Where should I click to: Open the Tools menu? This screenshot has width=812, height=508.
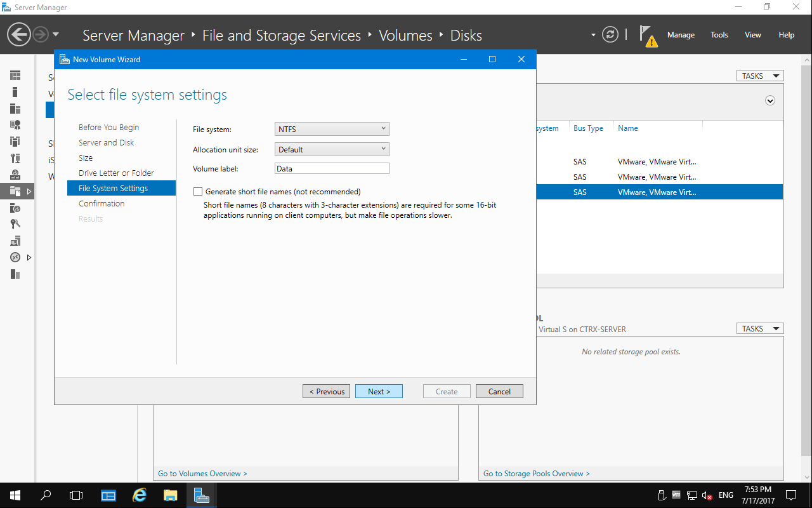pyautogui.click(x=719, y=35)
